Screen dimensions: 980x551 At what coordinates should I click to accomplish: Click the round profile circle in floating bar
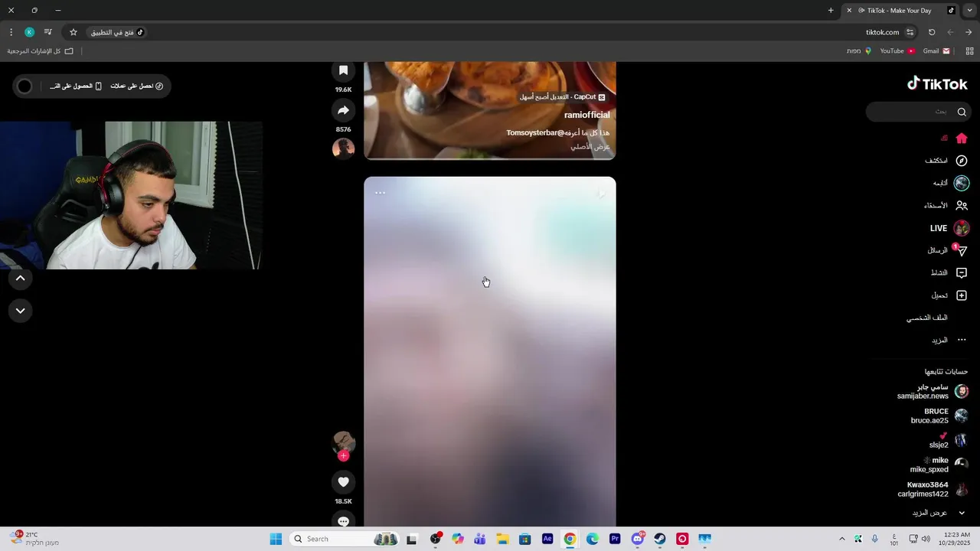tap(24, 86)
